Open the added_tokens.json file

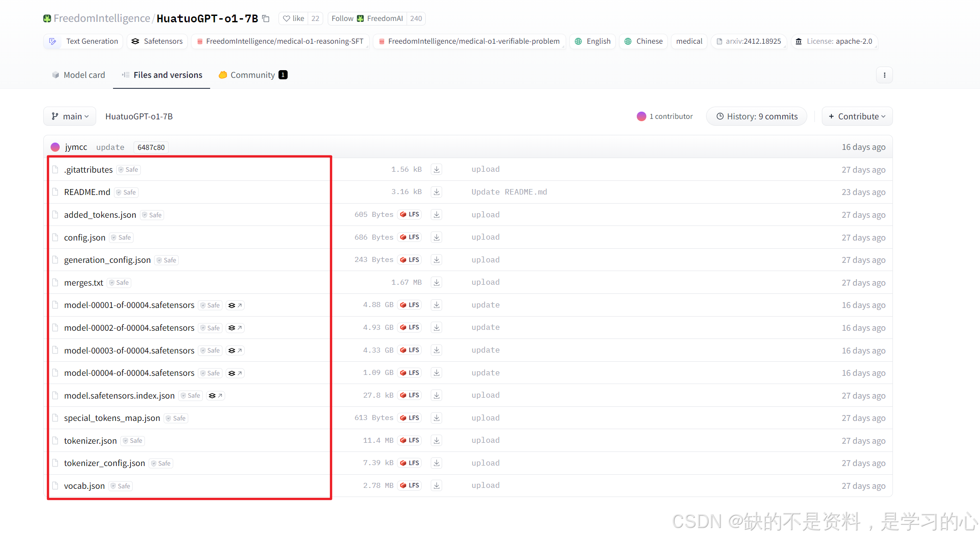(x=100, y=215)
